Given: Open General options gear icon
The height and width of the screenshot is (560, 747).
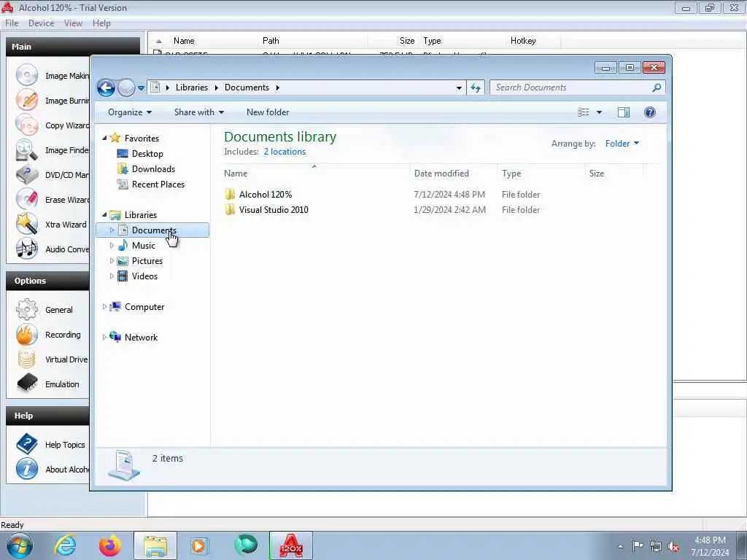Looking at the screenshot, I should 27,309.
